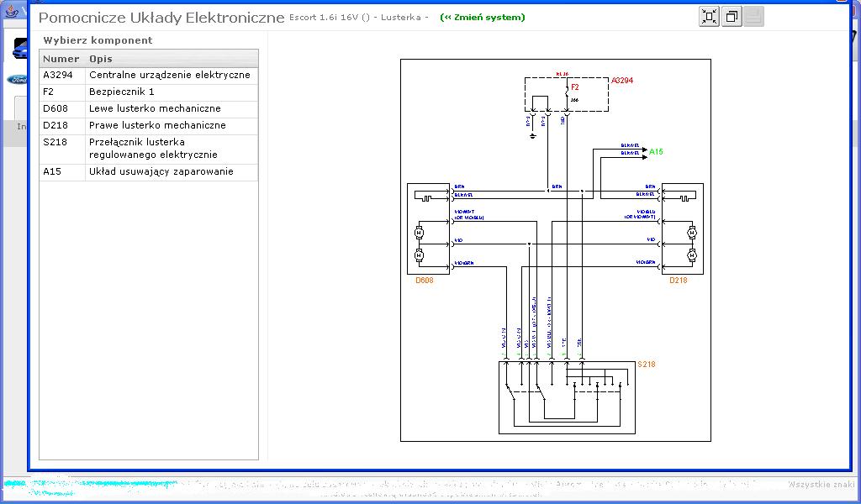This screenshot has height=504, width=861.
Task: Select D608 Lewe lusterko mechaniczne row
Action: tap(149, 108)
